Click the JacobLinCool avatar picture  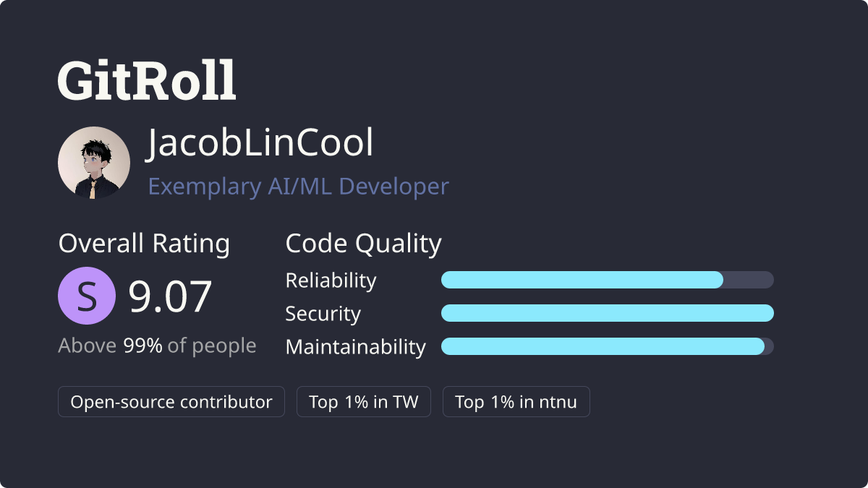click(x=94, y=163)
